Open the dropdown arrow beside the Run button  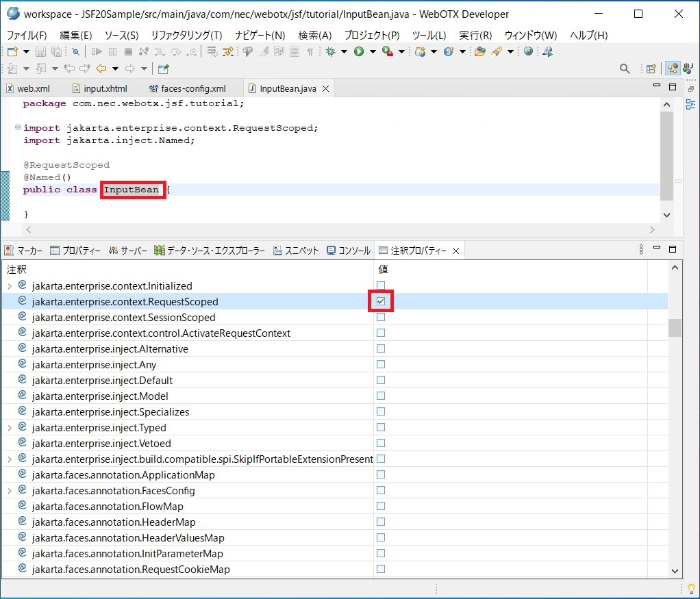coord(373,51)
